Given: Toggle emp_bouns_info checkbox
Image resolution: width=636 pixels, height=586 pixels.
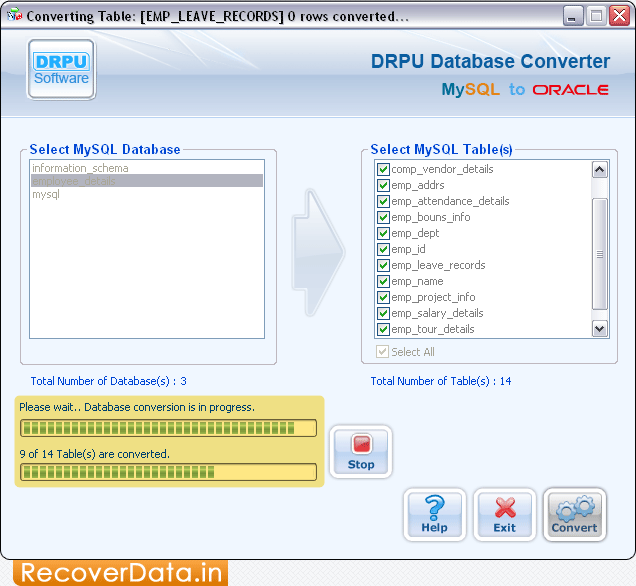Looking at the screenshot, I should coord(383,217).
